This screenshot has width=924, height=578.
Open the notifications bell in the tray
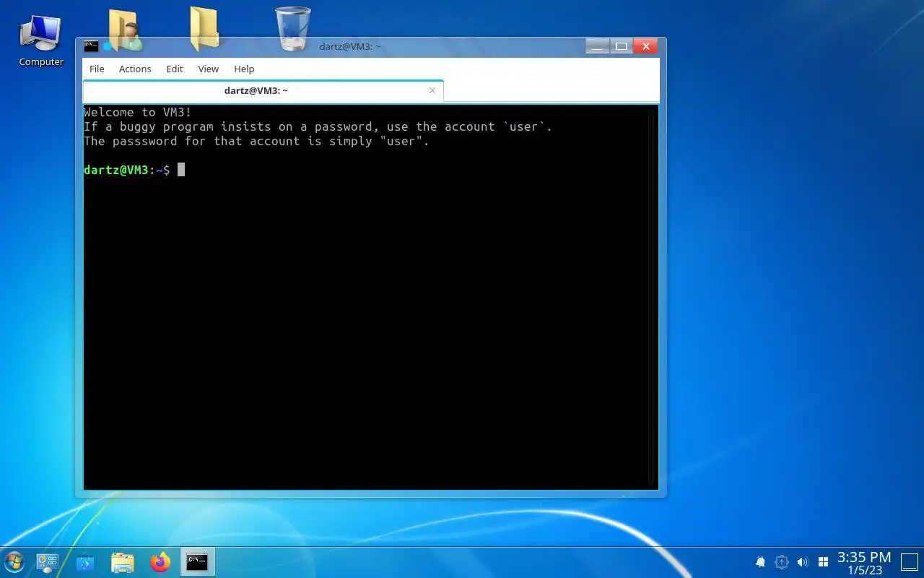point(760,562)
